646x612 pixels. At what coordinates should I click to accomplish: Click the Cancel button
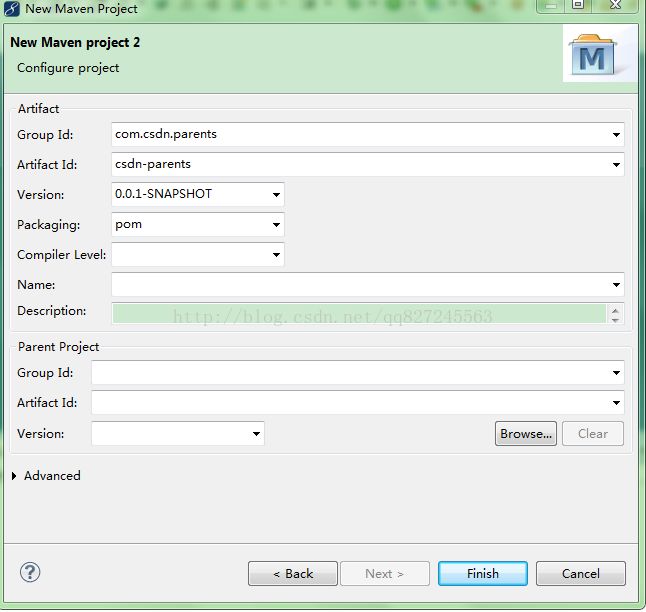pyautogui.click(x=581, y=573)
